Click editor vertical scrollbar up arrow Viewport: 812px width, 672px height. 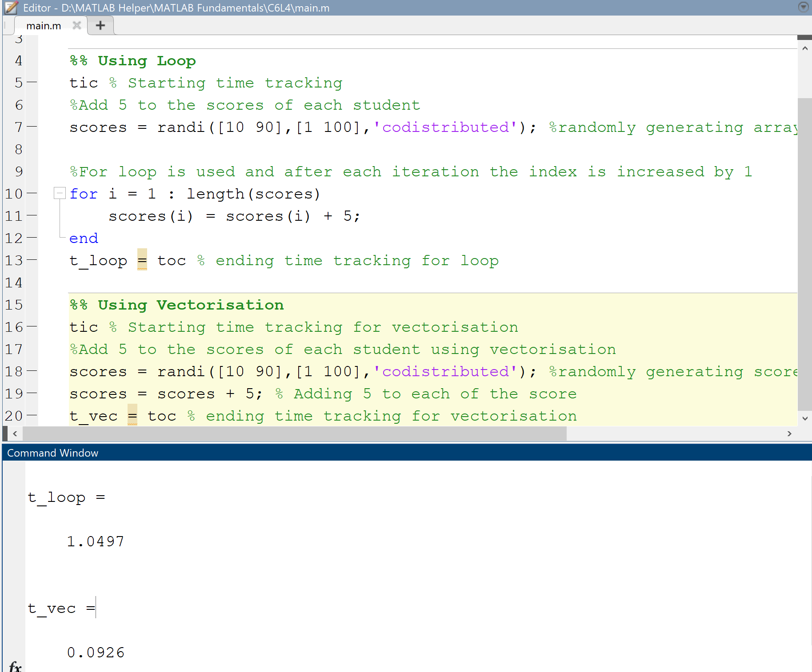coord(805,48)
